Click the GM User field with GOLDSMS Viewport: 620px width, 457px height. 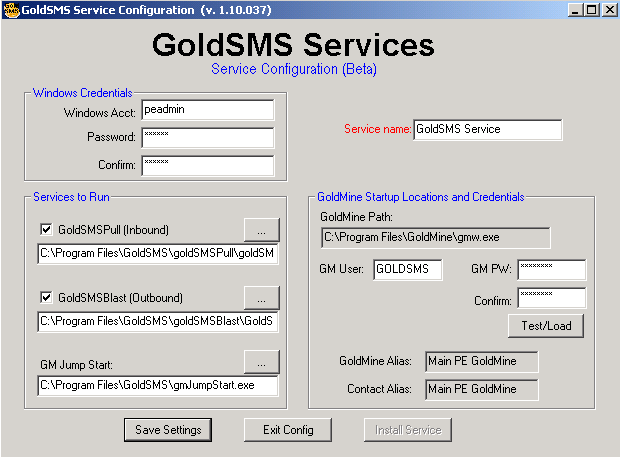(408, 270)
